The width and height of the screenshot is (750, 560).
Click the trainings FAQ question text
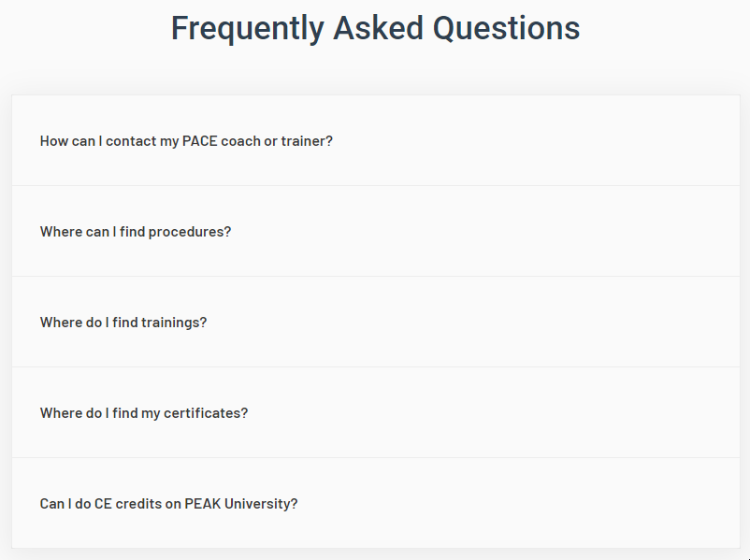click(x=123, y=323)
